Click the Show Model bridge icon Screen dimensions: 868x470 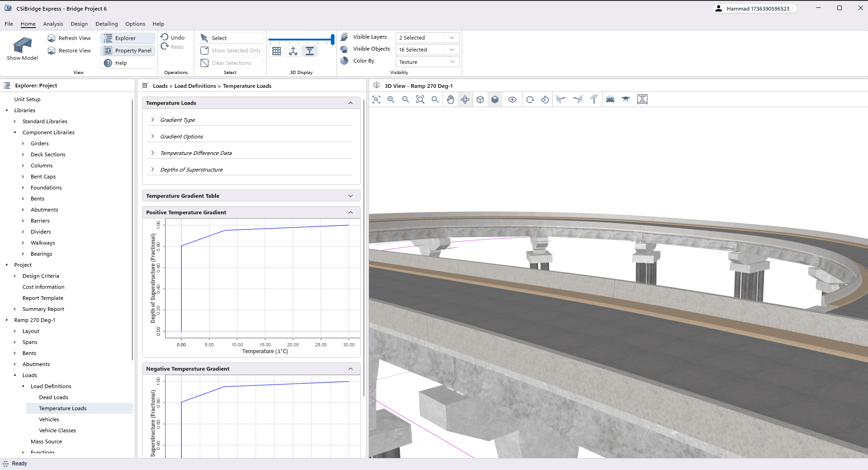pyautogui.click(x=22, y=46)
